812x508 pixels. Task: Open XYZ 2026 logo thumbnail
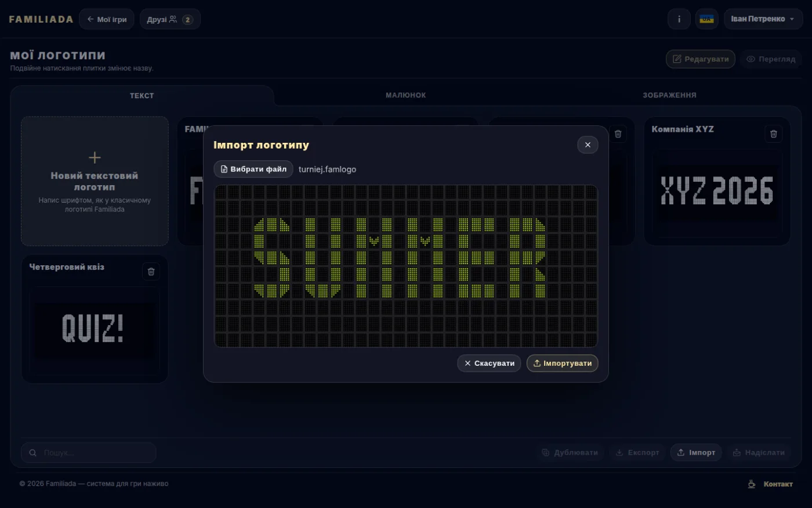pyautogui.click(x=717, y=191)
